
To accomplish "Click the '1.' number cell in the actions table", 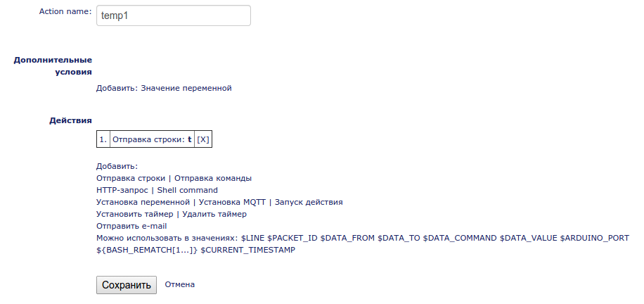I will [103, 140].
